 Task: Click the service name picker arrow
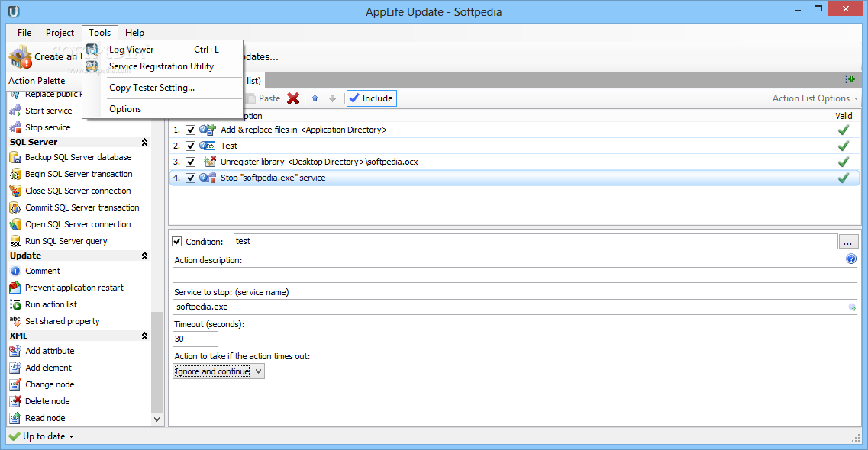click(852, 307)
